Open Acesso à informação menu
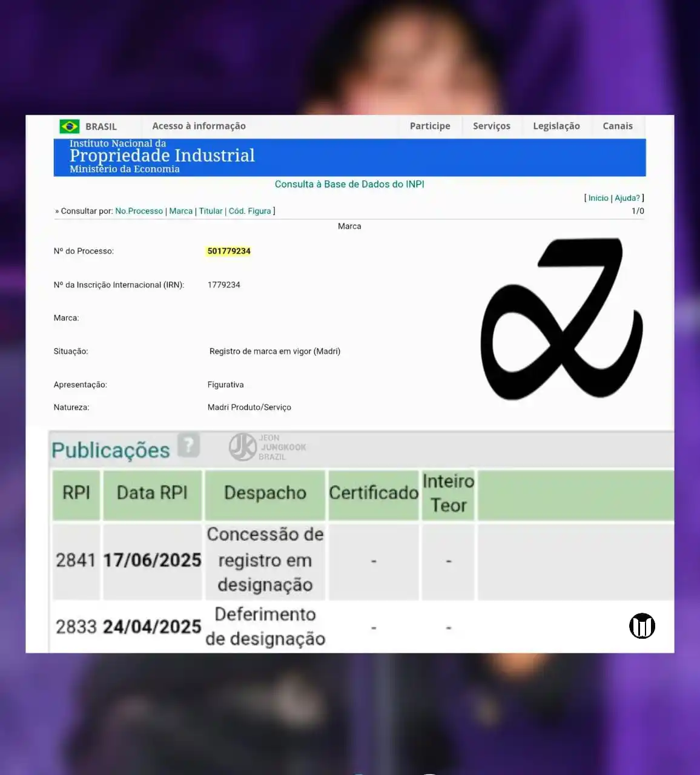Viewport: 700px width, 775px height. [x=199, y=126]
